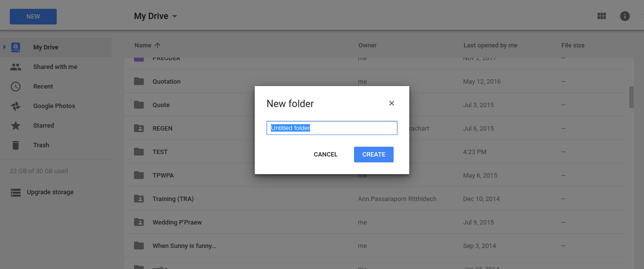Screen dimensions: 644x269
Task: Open Shared with me people icon
Action: 16,67
